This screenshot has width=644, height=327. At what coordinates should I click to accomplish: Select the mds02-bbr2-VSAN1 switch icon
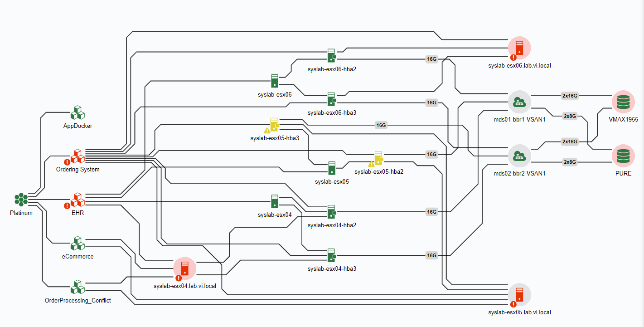tap(519, 156)
